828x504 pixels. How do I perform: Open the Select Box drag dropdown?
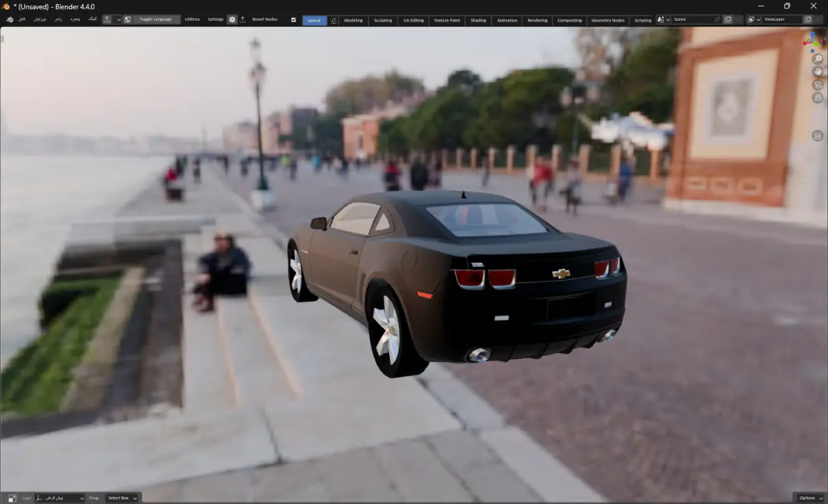(x=123, y=498)
